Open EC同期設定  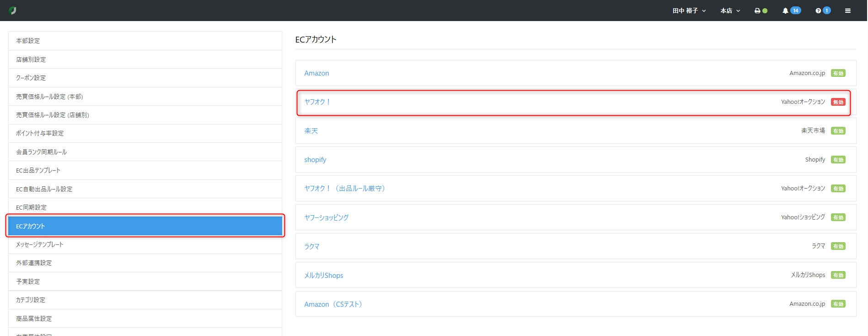click(145, 207)
